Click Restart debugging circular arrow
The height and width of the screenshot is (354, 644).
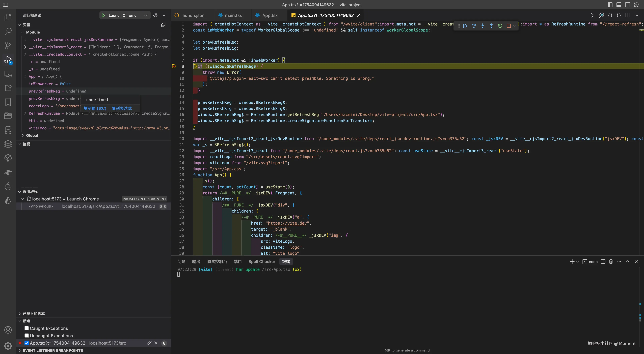click(500, 26)
